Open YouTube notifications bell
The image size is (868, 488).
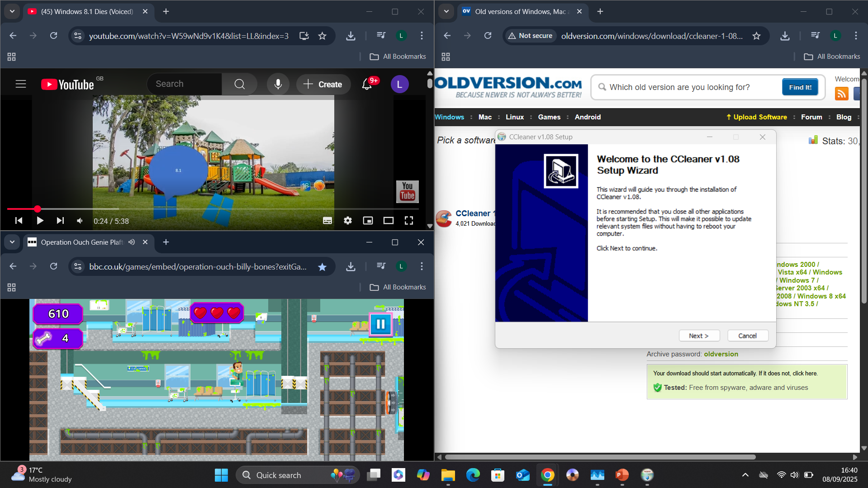[x=367, y=84]
